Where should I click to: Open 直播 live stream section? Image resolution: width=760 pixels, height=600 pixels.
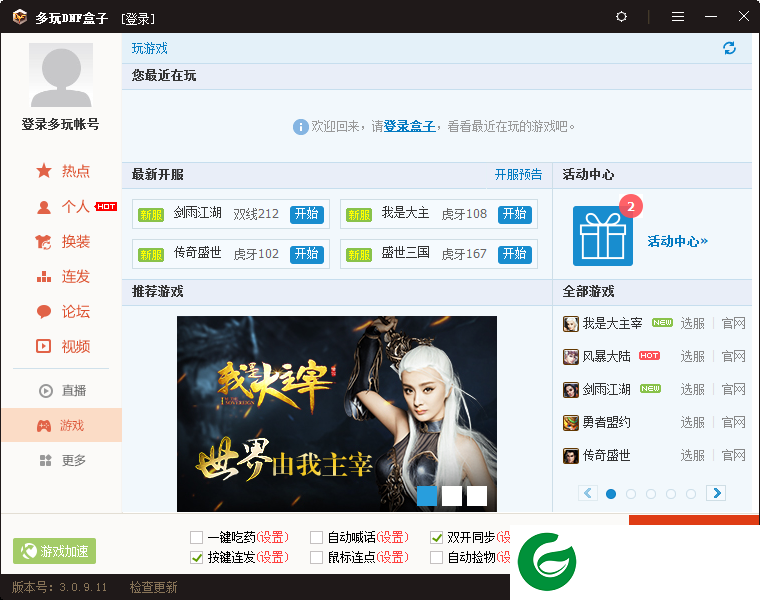(x=62, y=391)
